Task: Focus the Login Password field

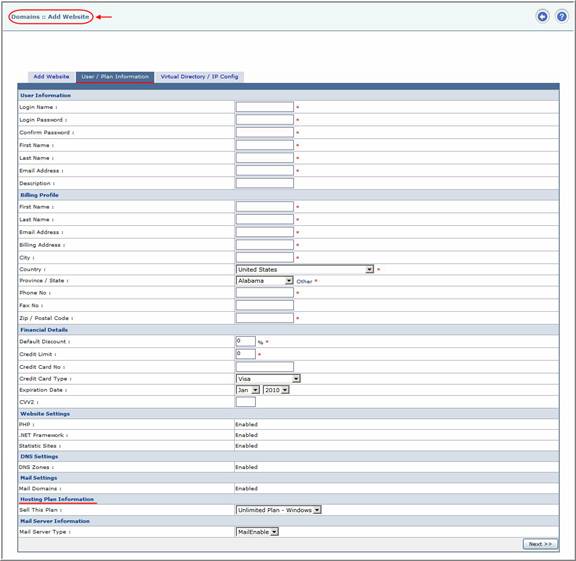Action: coord(264,120)
